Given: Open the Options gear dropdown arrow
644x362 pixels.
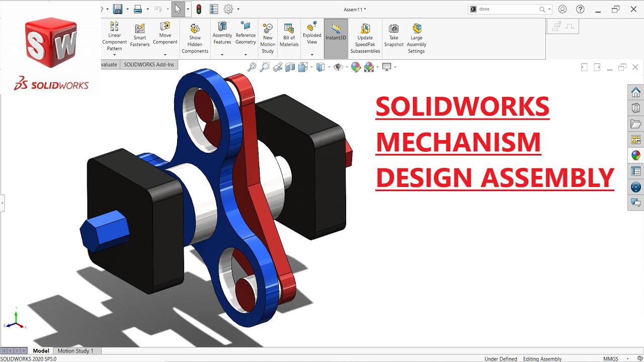Looking at the screenshot, I should pyautogui.click(x=238, y=10).
